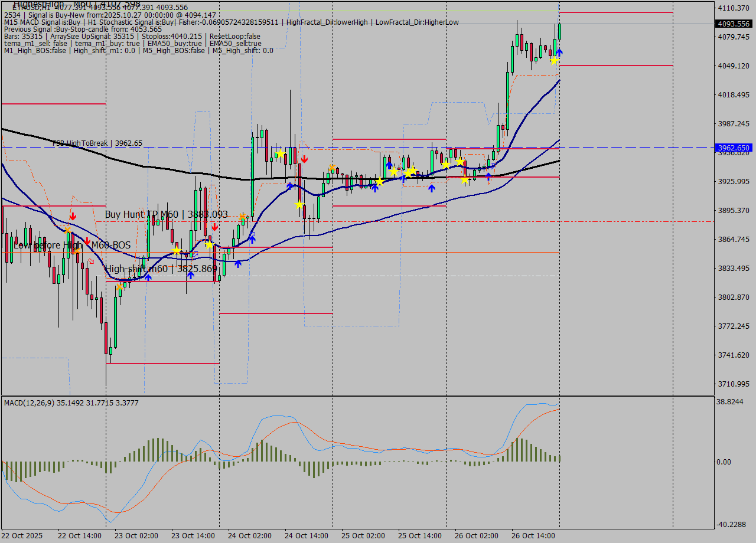
Task: Click the current price tag 4093.556
Action: [733, 24]
